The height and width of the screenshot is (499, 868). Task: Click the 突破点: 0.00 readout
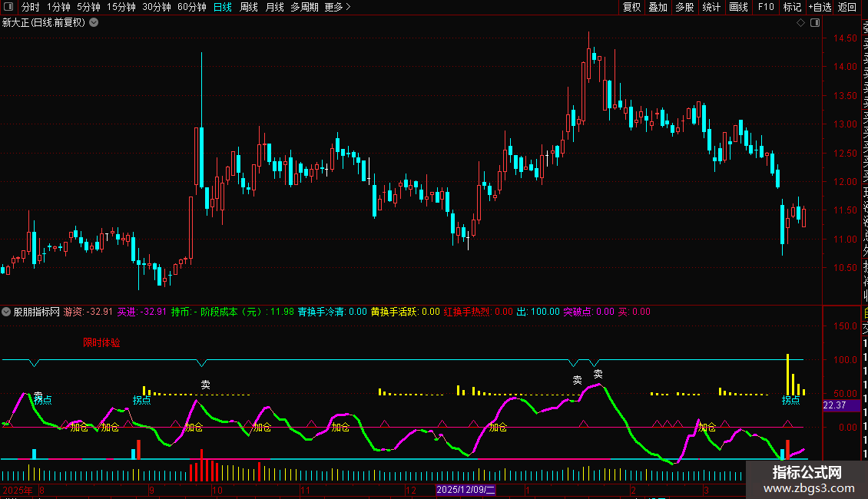click(589, 312)
